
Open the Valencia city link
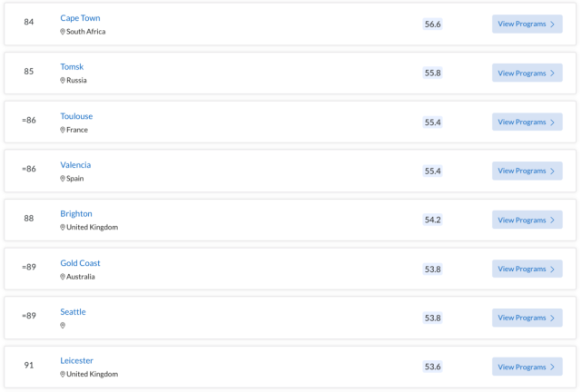75,164
